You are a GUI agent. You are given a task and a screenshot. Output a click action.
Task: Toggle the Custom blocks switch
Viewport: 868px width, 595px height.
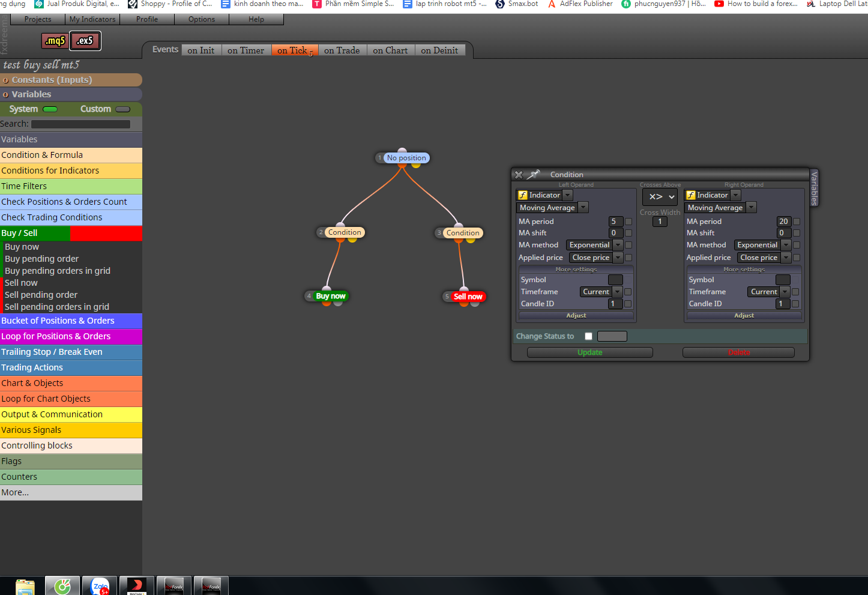123,109
